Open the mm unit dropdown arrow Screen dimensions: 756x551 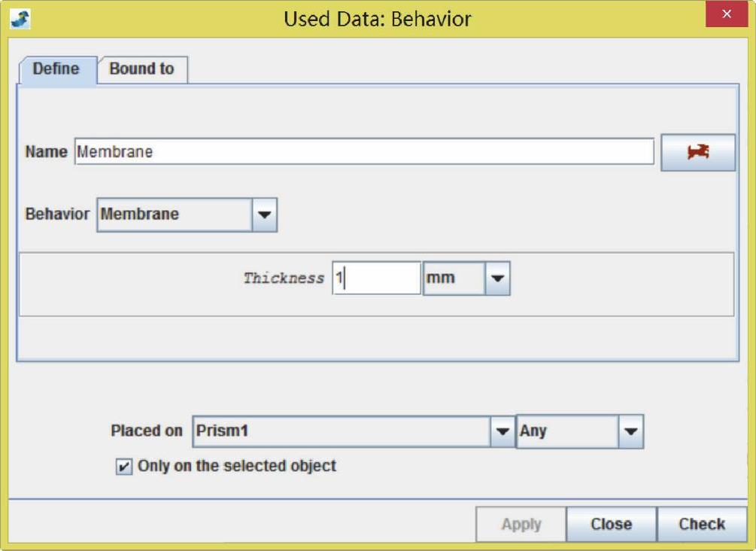coord(497,279)
